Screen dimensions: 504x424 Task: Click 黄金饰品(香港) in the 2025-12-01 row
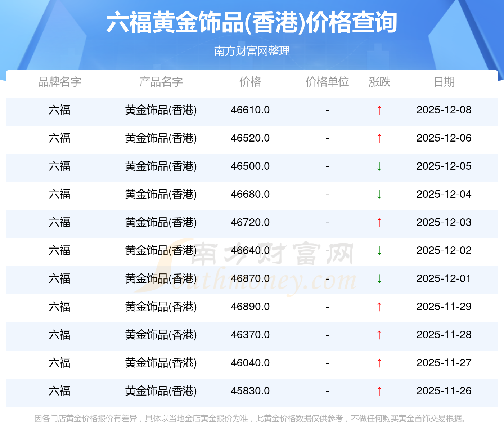pyautogui.click(x=161, y=278)
